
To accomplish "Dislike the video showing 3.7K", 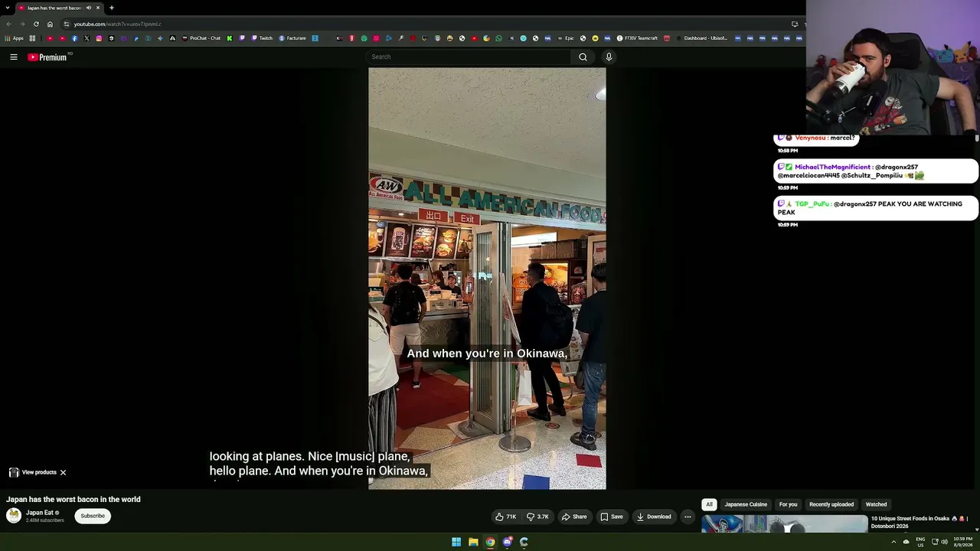I will 537,517.
